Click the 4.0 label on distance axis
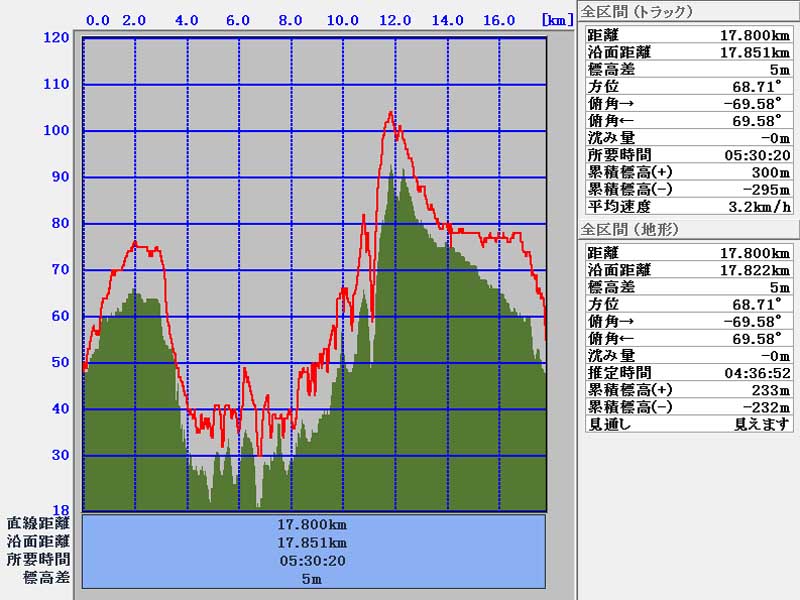 click(186, 20)
